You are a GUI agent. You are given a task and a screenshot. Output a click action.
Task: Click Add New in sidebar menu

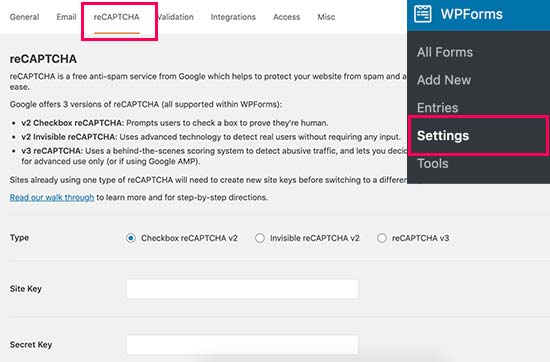[x=444, y=80]
